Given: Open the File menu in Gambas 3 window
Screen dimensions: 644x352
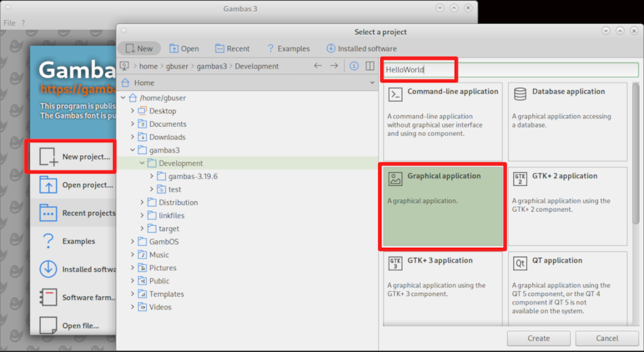Looking at the screenshot, I should (9, 23).
